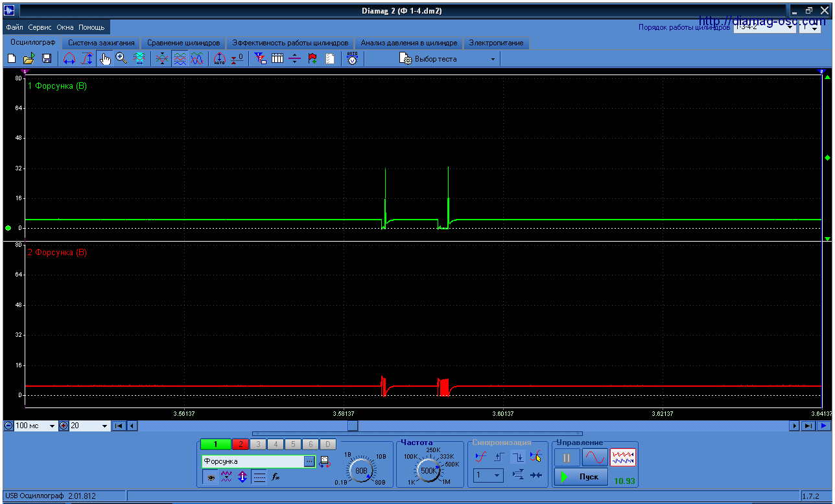Screen dimensions: 835x504
Task: Create a new file with blank-page icon
Action: click(12, 59)
